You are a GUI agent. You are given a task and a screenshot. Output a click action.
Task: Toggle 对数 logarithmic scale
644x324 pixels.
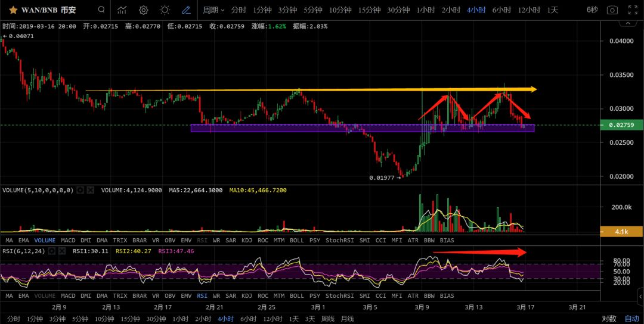(x=609, y=319)
